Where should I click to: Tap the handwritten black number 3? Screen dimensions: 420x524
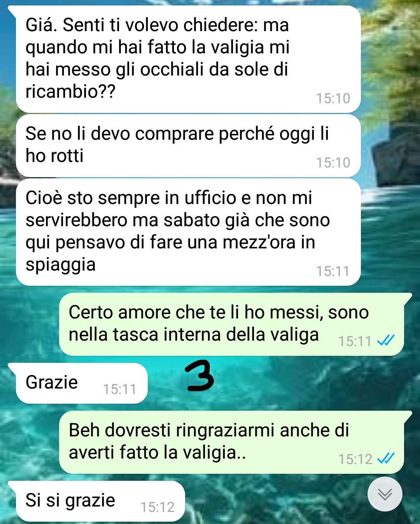tap(200, 375)
